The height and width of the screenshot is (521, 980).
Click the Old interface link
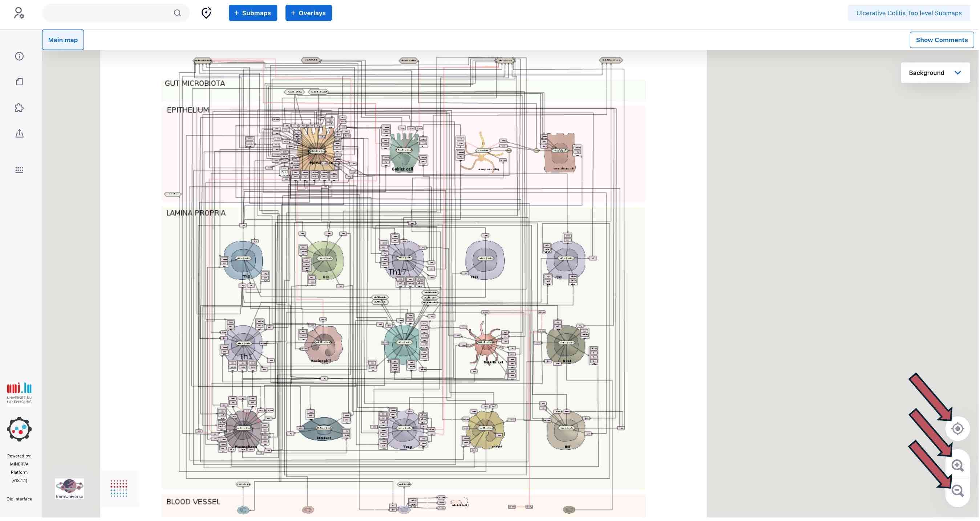pos(19,499)
